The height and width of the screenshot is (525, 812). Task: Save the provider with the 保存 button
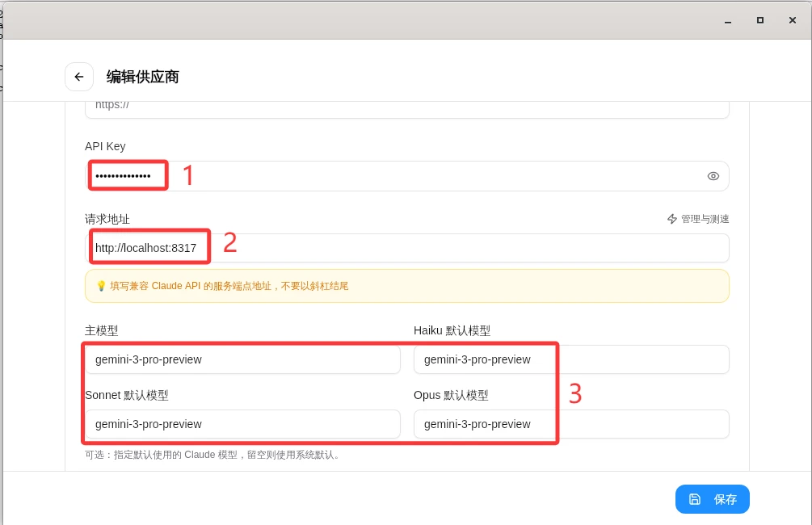(x=712, y=499)
